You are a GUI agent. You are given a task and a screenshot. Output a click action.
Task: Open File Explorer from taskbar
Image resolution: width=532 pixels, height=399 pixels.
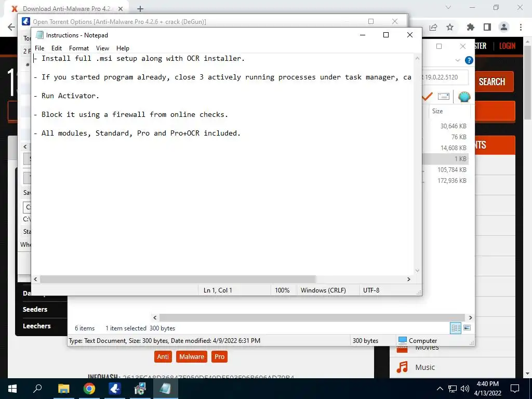64,389
